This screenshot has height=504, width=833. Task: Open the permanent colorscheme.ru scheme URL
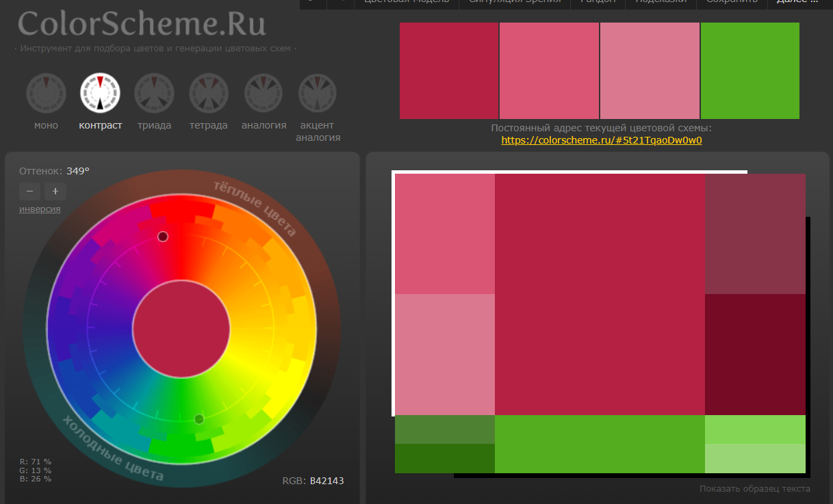(x=602, y=140)
